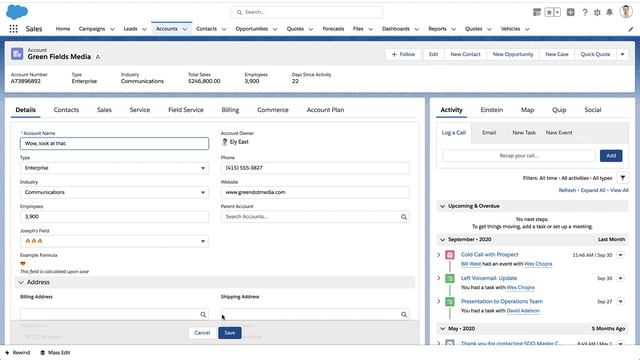
Task: Click the Mass Edit utility bar item
Action: pos(55,353)
